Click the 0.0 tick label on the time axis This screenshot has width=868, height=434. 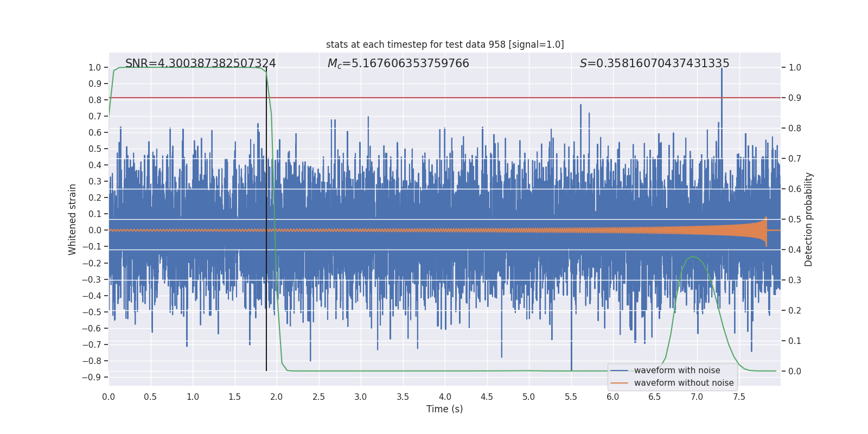108,397
